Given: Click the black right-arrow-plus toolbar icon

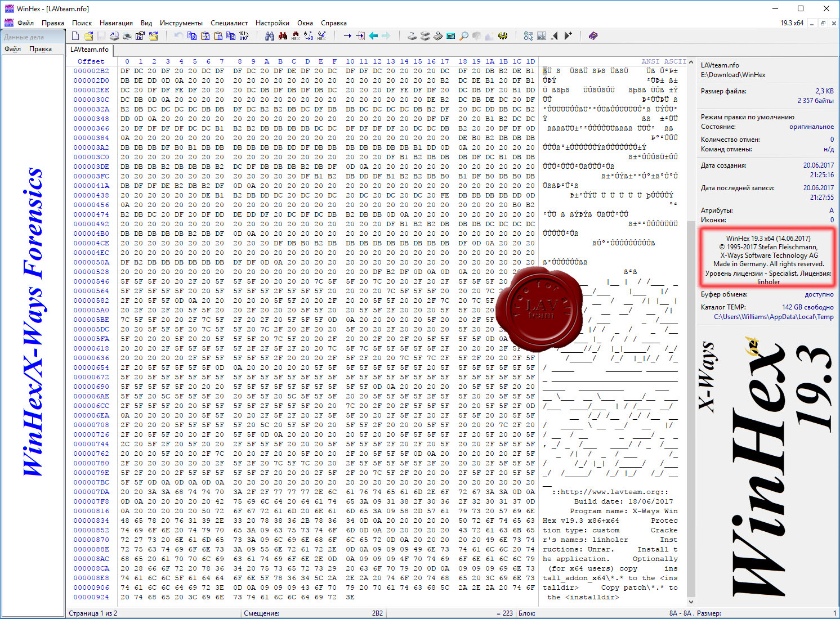Looking at the screenshot, I should [x=568, y=36].
